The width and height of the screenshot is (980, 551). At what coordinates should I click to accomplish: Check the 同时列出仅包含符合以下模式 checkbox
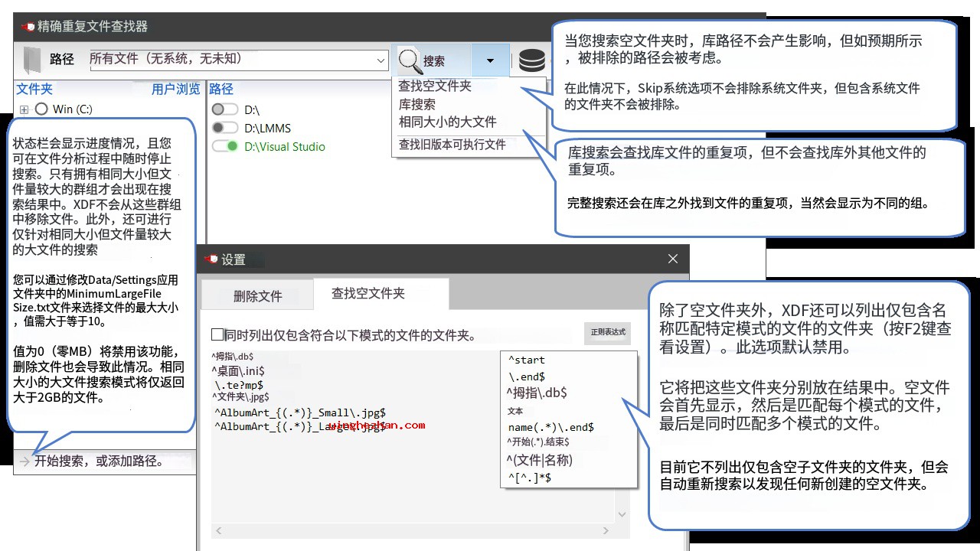(x=217, y=335)
